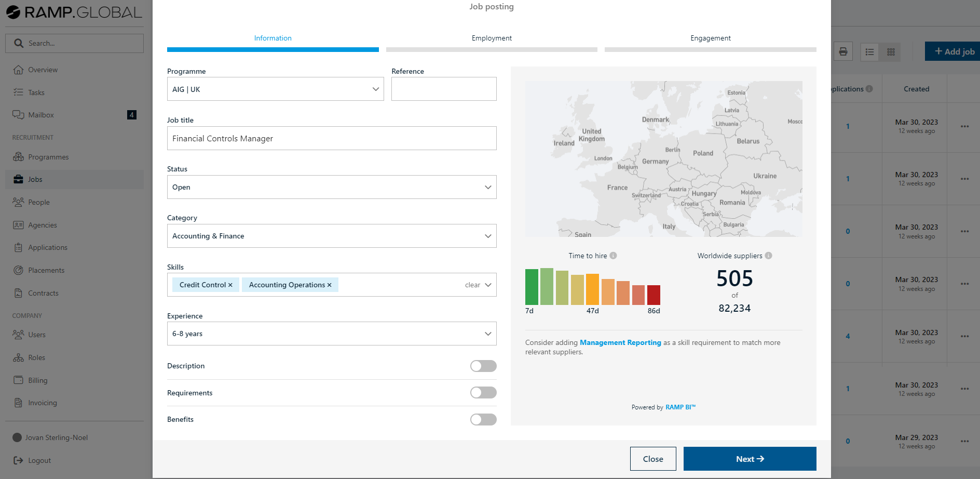Click the Time to hire info icon
The width and height of the screenshot is (980, 479).
pos(613,256)
